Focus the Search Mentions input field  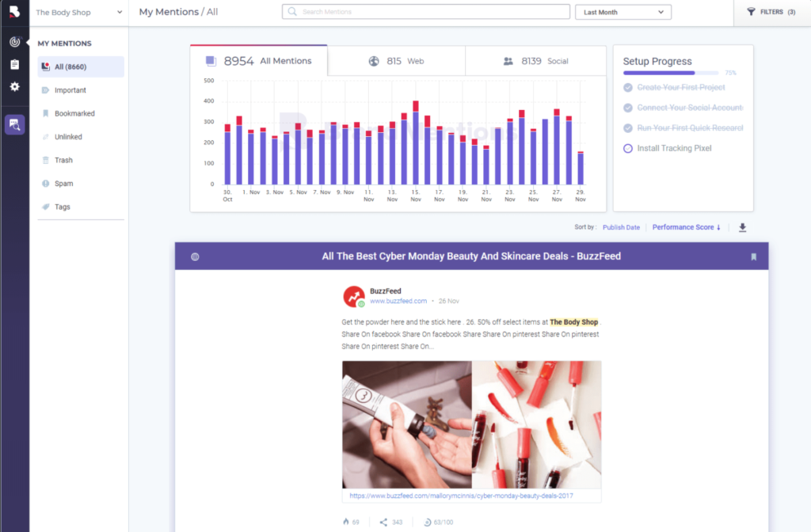pos(425,12)
